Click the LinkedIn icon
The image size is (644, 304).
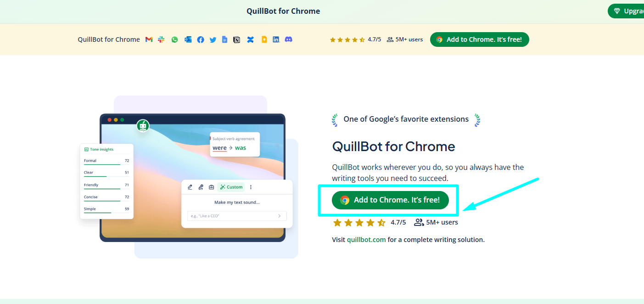[276, 39]
